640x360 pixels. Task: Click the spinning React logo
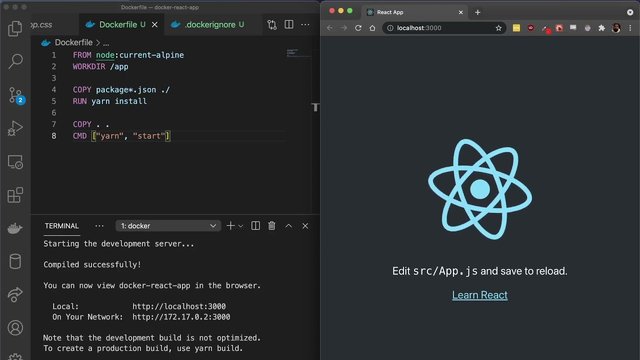pos(480,189)
